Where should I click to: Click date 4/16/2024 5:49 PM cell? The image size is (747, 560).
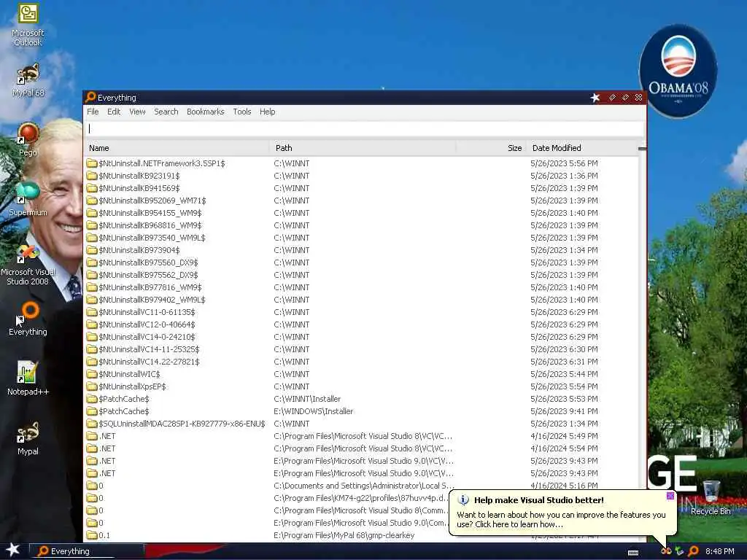[564, 436]
